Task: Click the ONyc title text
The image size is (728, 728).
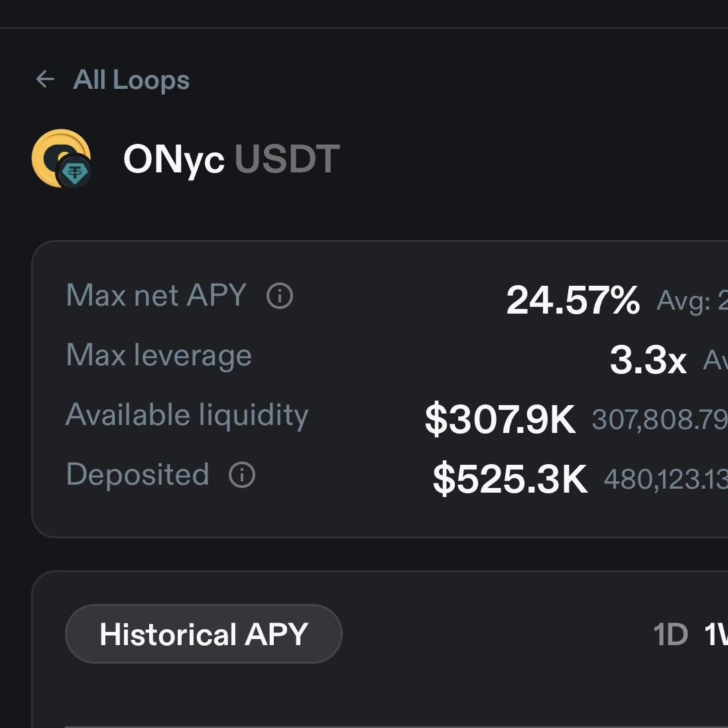Action: point(174,160)
